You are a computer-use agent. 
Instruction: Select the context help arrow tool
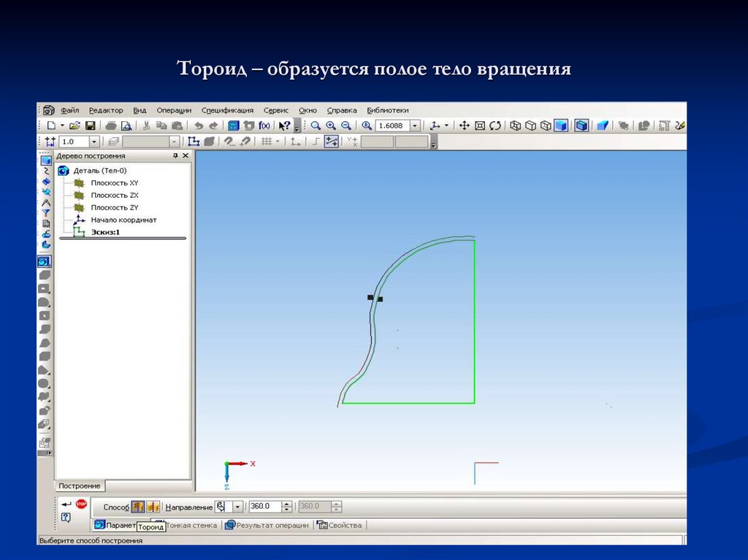tap(283, 125)
